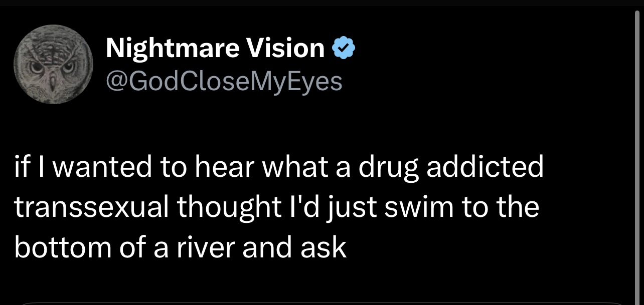
Task: Click the dark header strip above the post
Action: pyautogui.click(x=321, y=3)
